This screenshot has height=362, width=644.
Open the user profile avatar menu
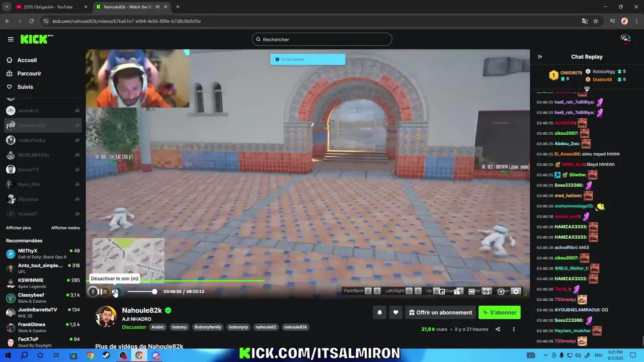pos(625,39)
